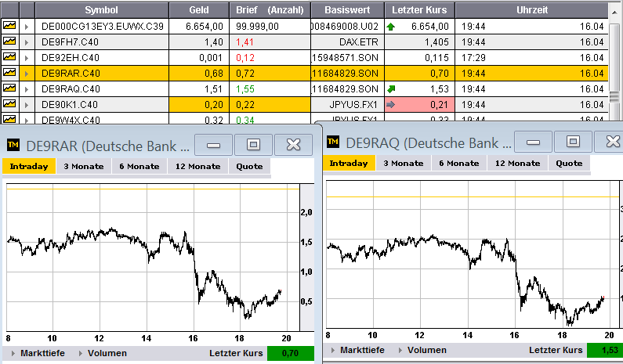Open chart icon for DE000CG13EY3.EUWX.C39 row
This screenshot has width=623, height=364.
9,26
